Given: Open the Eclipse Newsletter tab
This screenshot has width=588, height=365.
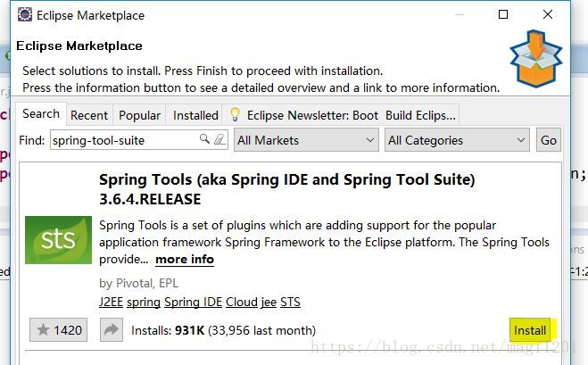Looking at the screenshot, I should coord(341,115).
